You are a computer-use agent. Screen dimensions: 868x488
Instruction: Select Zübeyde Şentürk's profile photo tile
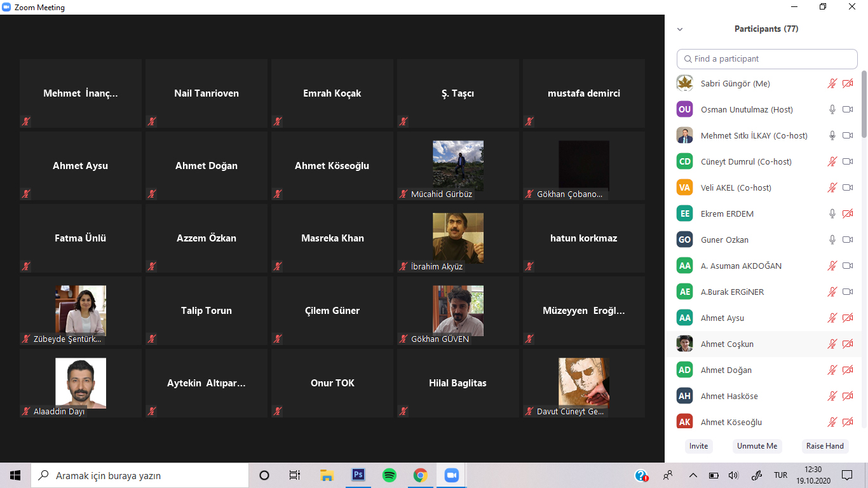[x=81, y=310]
